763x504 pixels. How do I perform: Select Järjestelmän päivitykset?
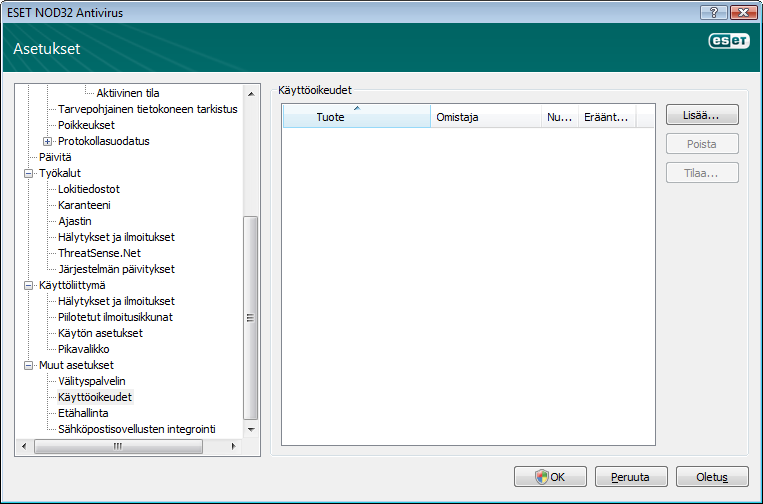point(116,270)
